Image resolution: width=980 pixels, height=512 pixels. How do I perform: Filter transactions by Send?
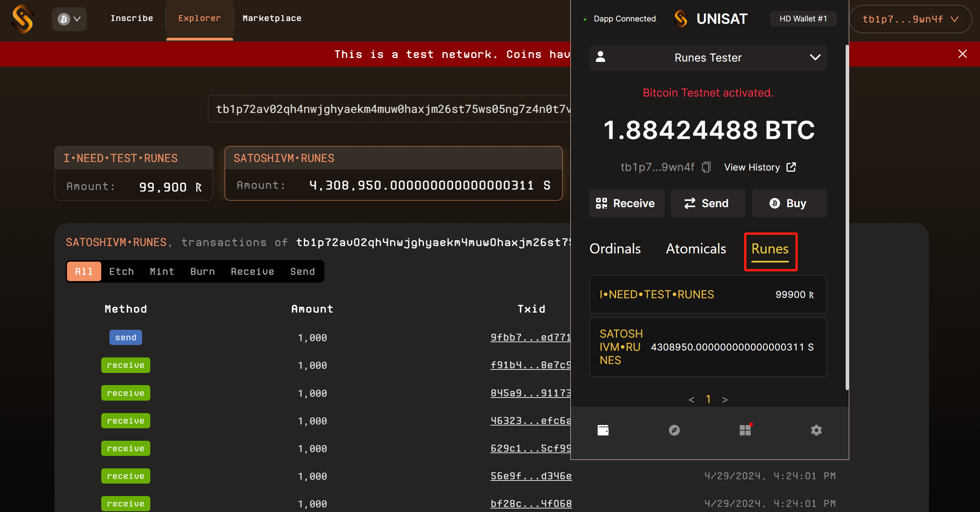[x=303, y=271]
